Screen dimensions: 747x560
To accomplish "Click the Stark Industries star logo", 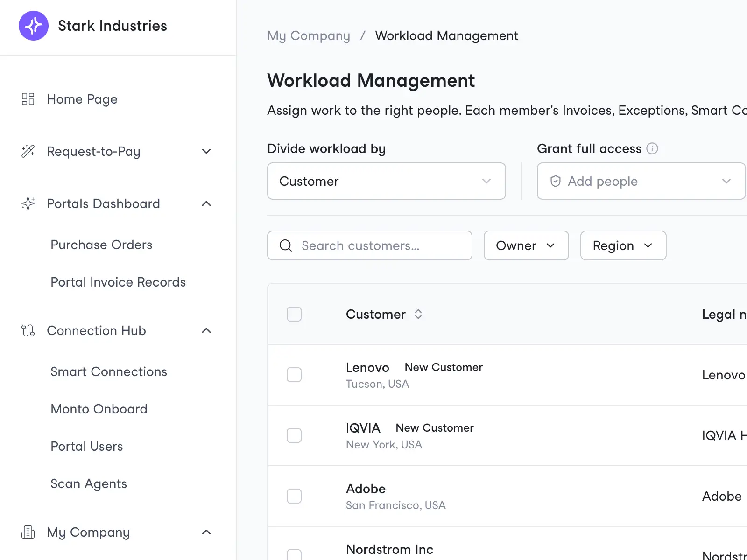I will click(x=34, y=26).
